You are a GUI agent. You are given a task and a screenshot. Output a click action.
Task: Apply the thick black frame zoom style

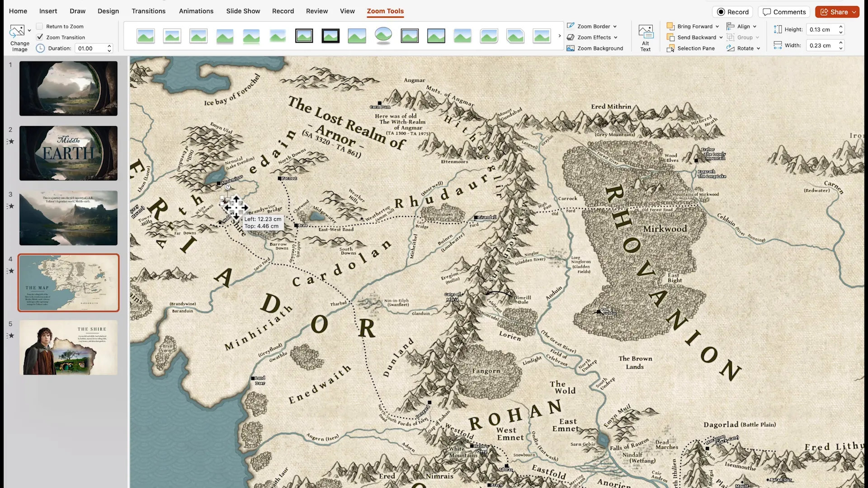(330, 36)
